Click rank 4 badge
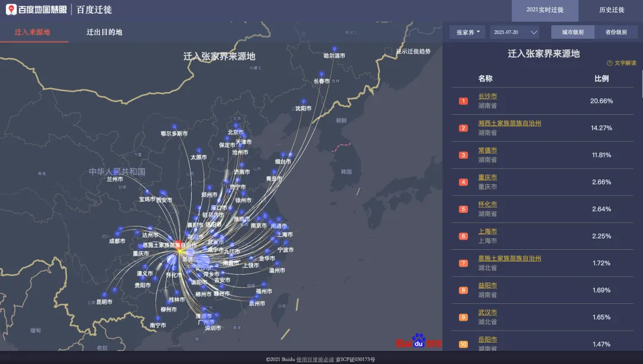Image resolution: width=643 pixels, height=364 pixels. pyautogui.click(x=463, y=182)
